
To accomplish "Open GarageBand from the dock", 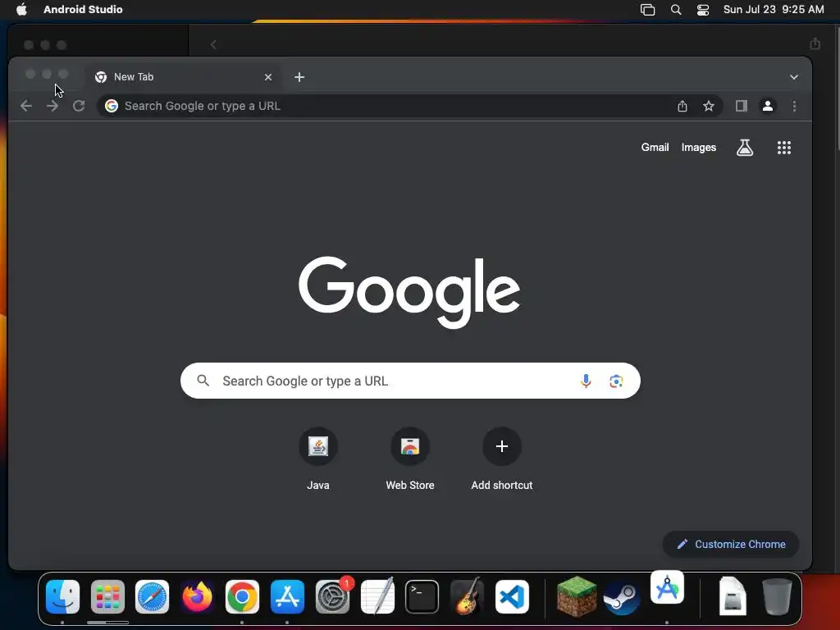I will click(467, 597).
